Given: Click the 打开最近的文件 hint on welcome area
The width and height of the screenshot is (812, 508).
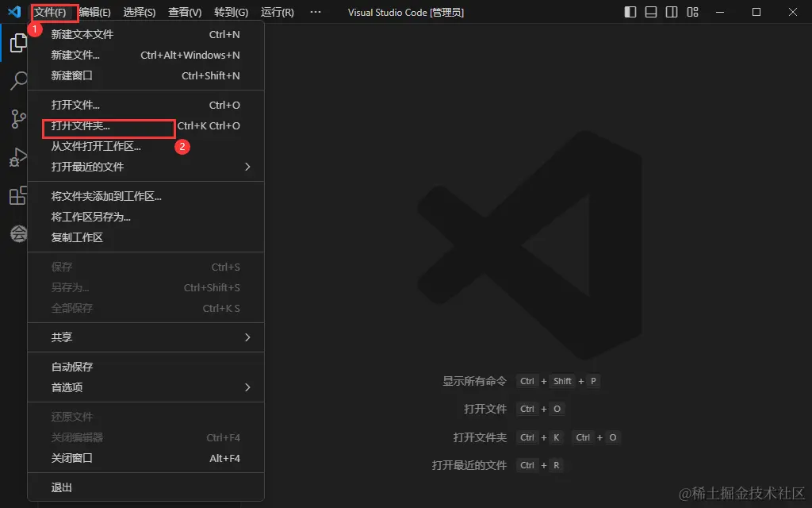Looking at the screenshot, I should pos(469,465).
